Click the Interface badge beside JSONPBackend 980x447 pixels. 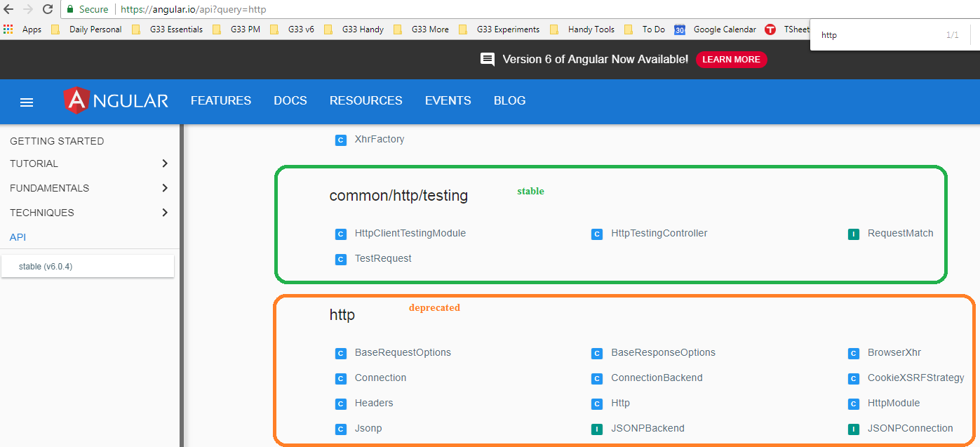point(597,429)
